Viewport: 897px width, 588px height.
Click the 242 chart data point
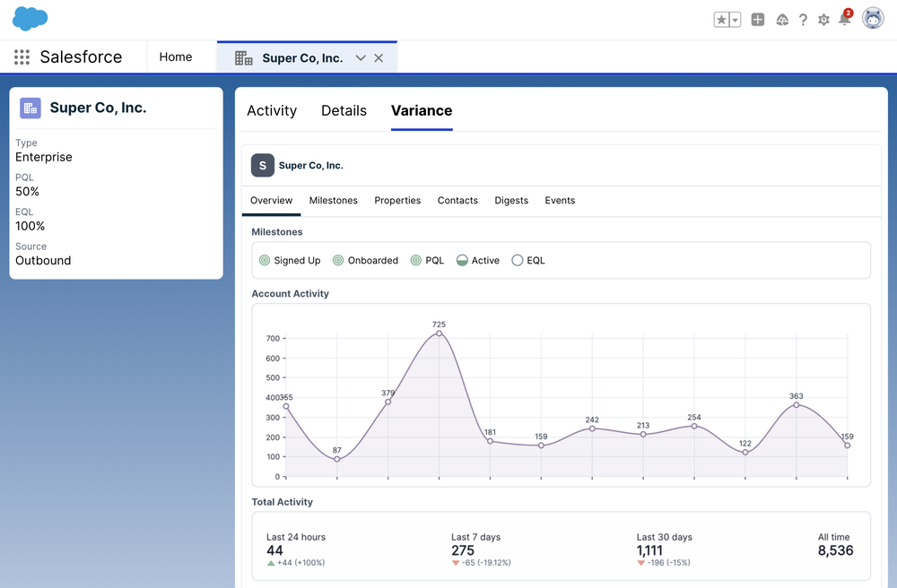click(x=592, y=428)
